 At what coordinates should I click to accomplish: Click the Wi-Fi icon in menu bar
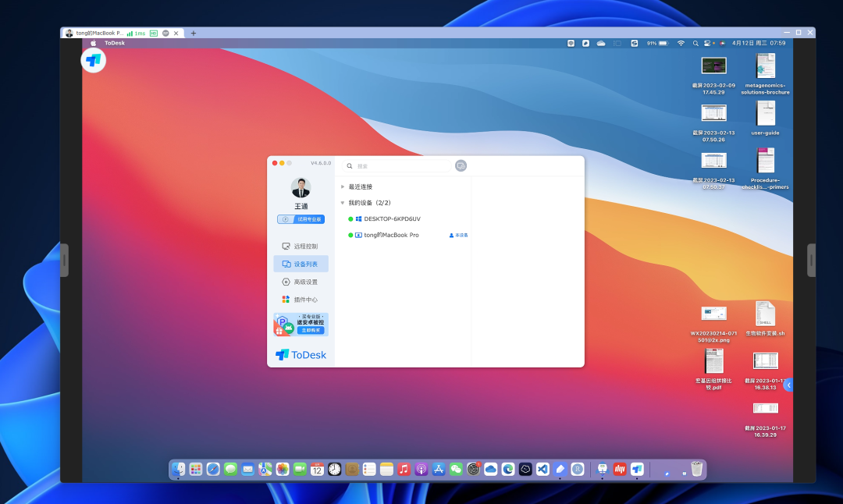point(681,43)
